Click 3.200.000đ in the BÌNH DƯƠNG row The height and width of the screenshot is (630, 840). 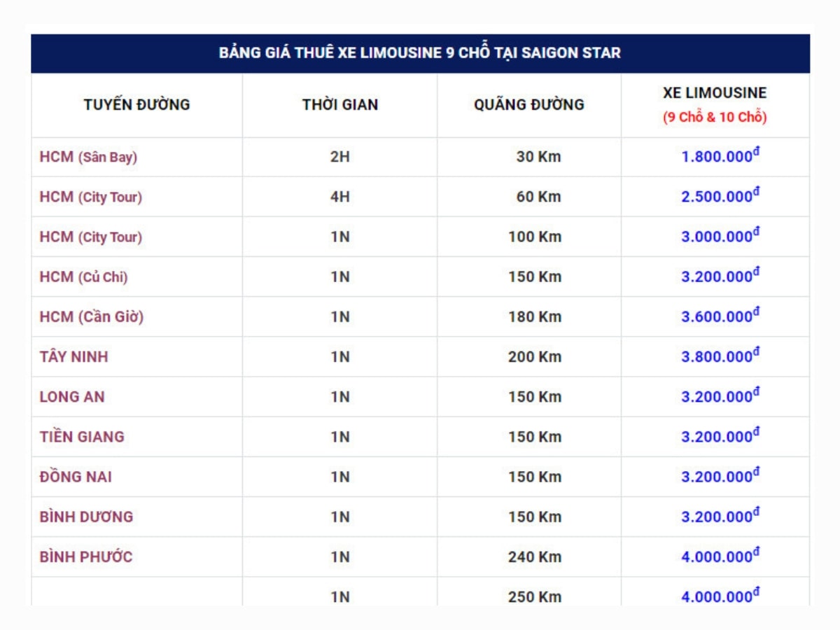[720, 515]
